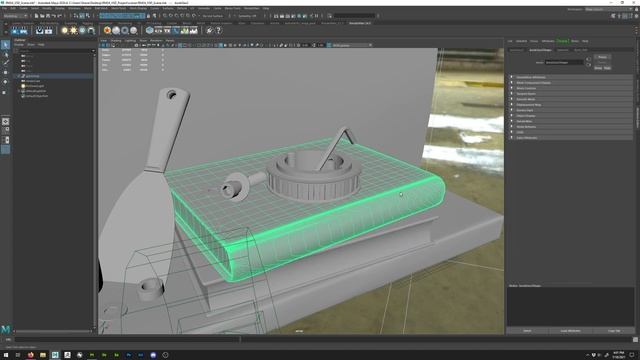Open the Modeling menu set dropdown
This screenshot has height=360, width=640.
pos(15,16)
